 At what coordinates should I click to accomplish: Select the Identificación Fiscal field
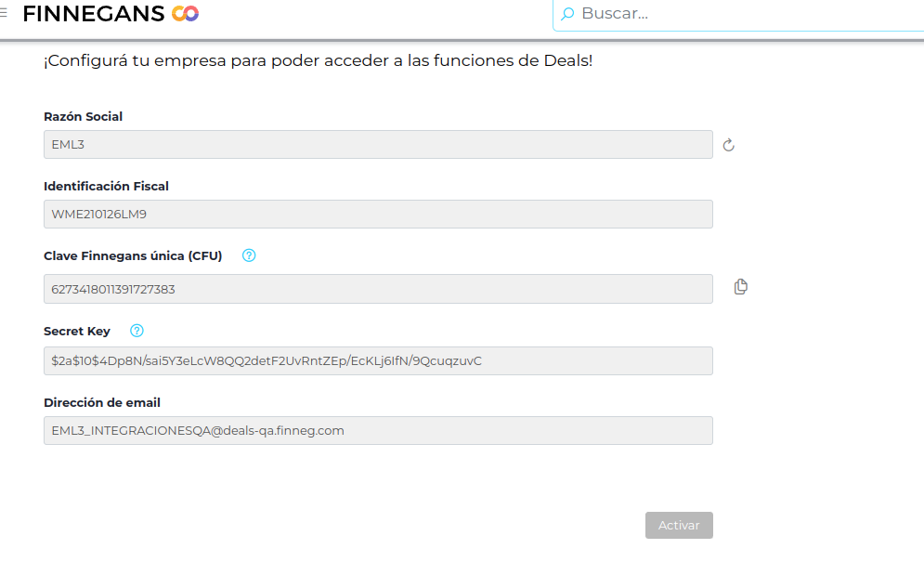[378, 215]
